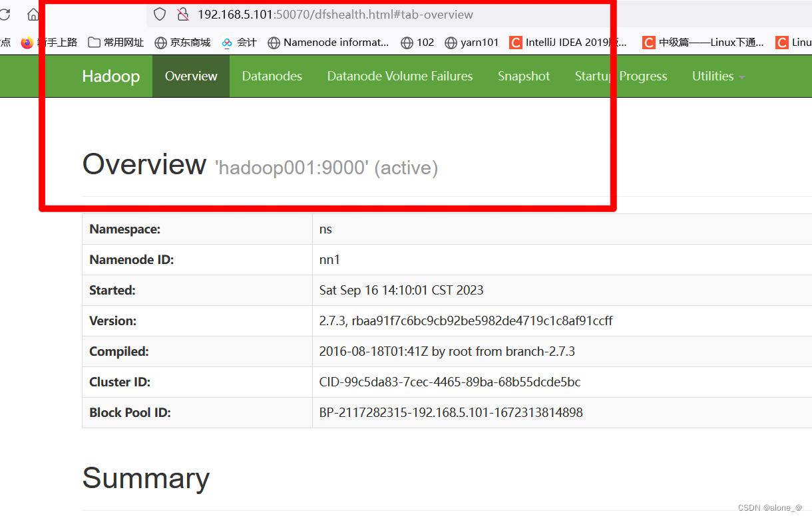Click the version value starting 2.7.3, rbaa91f7
This screenshot has height=518, width=812.
466,321
